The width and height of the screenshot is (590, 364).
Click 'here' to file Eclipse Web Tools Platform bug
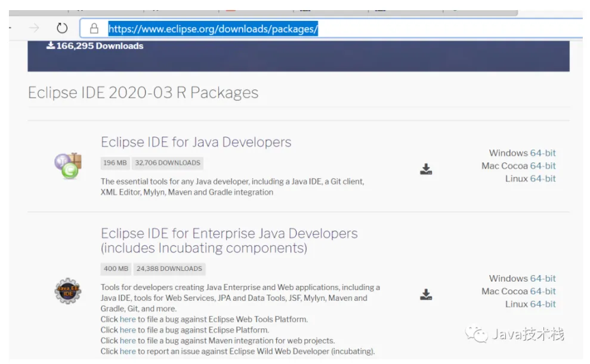[x=128, y=319]
